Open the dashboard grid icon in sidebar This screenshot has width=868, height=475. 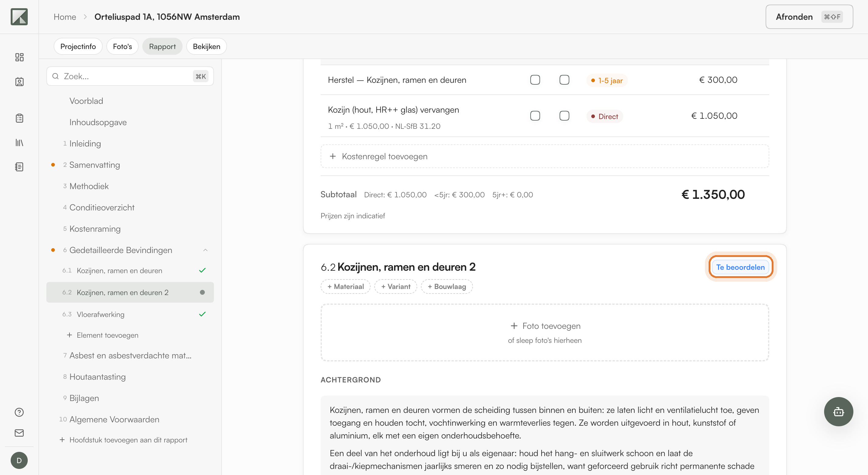tap(19, 57)
